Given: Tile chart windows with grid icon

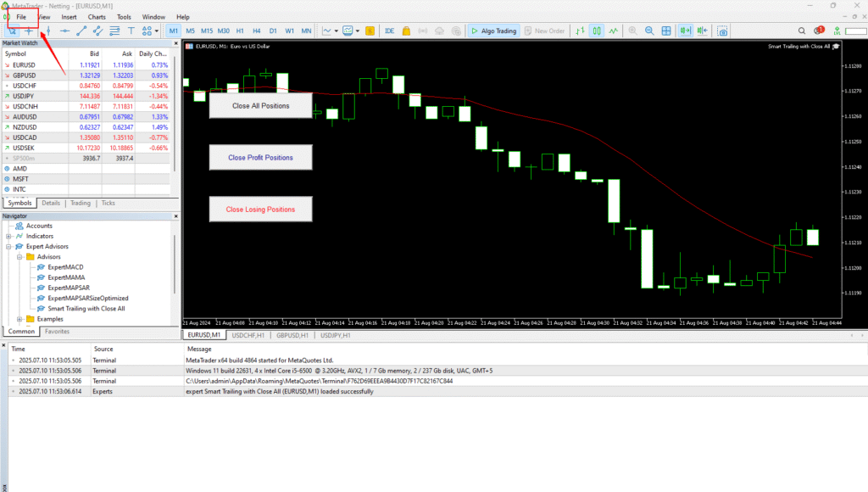Looking at the screenshot, I should point(666,31).
